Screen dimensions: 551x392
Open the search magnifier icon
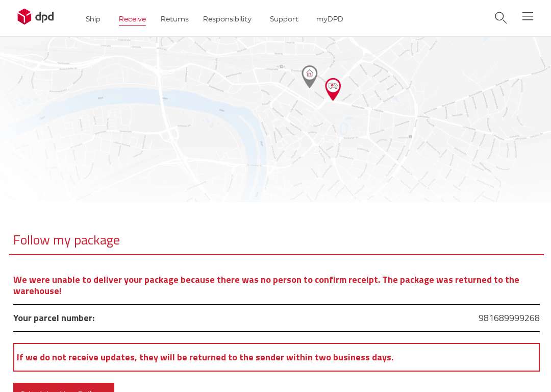(x=501, y=17)
